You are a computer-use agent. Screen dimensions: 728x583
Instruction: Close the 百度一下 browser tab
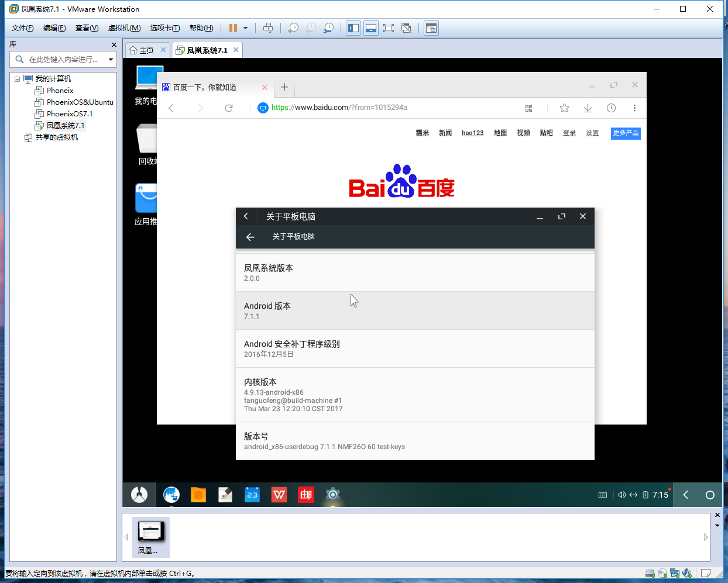click(x=265, y=87)
